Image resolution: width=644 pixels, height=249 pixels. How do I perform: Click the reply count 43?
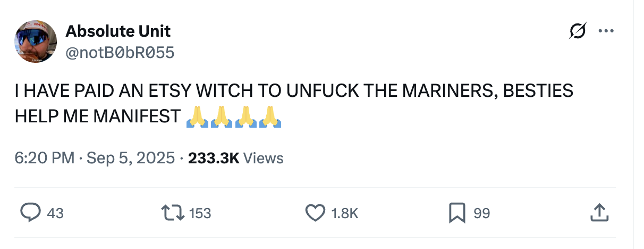pyautogui.click(x=55, y=213)
